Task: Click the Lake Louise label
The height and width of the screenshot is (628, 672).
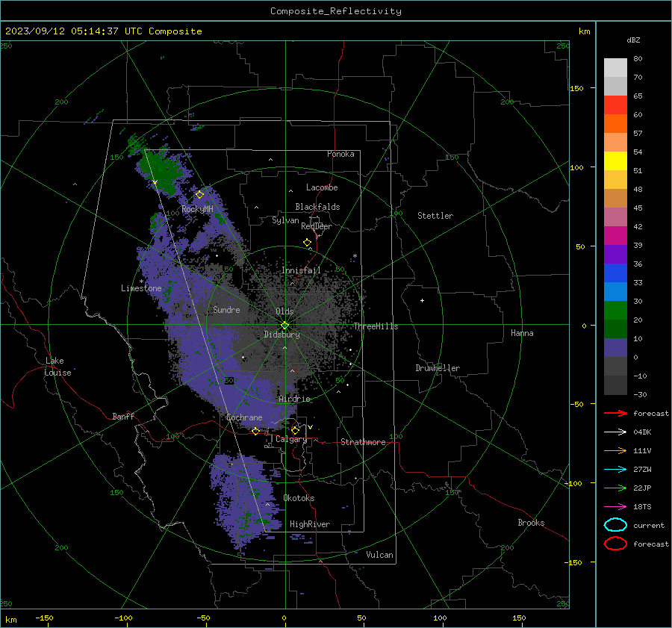Action: pos(57,367)
